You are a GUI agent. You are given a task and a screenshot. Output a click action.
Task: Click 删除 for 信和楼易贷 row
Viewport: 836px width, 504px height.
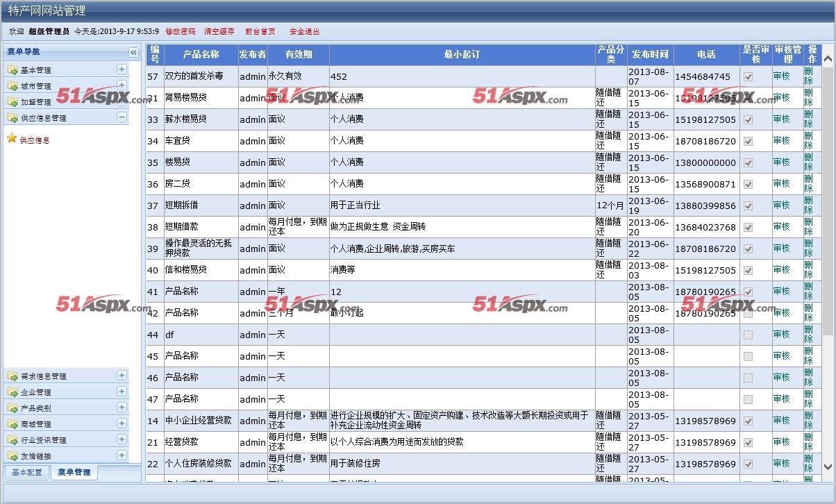[x=808, y=270]
